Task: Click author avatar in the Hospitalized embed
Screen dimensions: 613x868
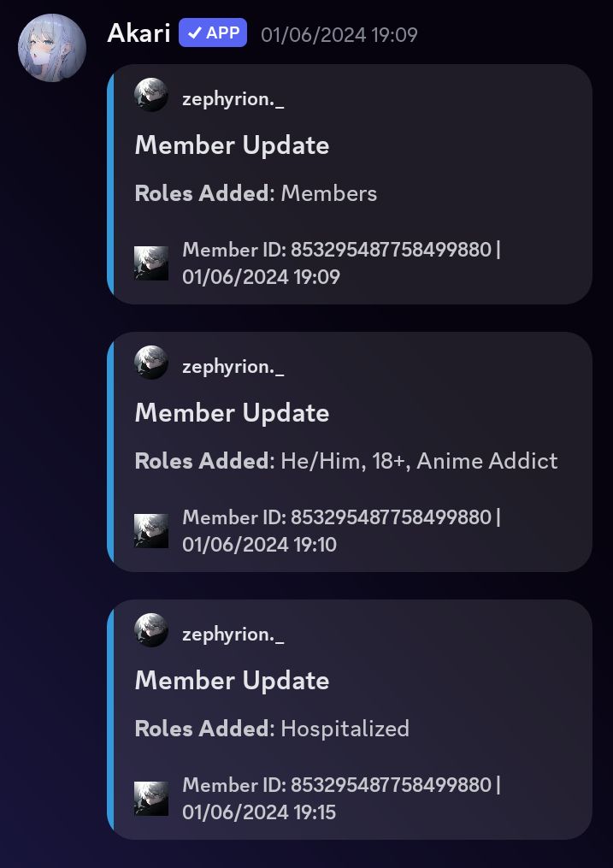Action: coord(151,630)
